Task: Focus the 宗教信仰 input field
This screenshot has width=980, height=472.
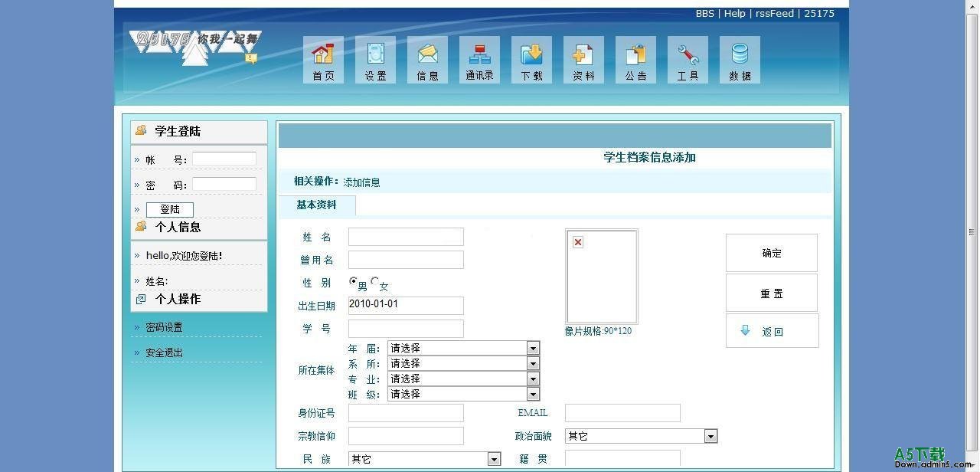Action: (406, 436)
